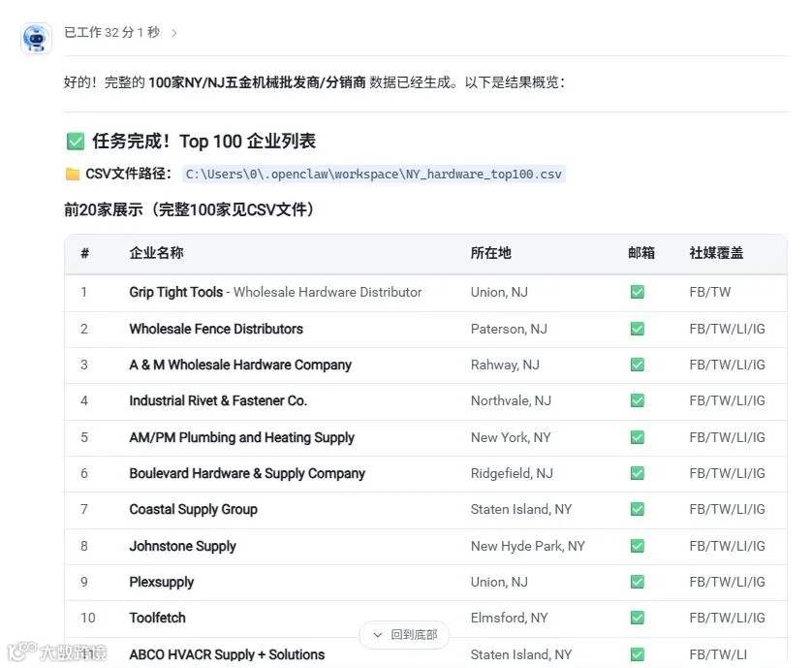The height and width of the screenshot is (668, 812).
Task: Click Elmsford, NY location cell
Action: click(509, 618)
